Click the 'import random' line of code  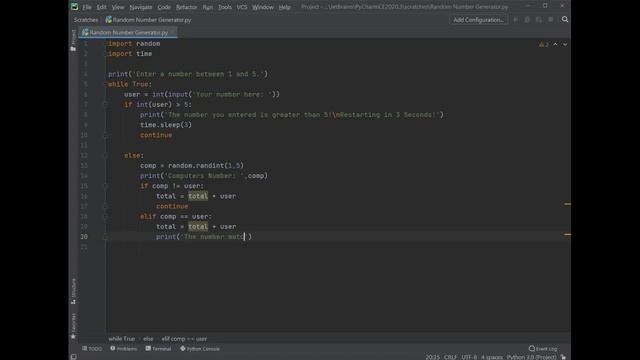[134, 44]
